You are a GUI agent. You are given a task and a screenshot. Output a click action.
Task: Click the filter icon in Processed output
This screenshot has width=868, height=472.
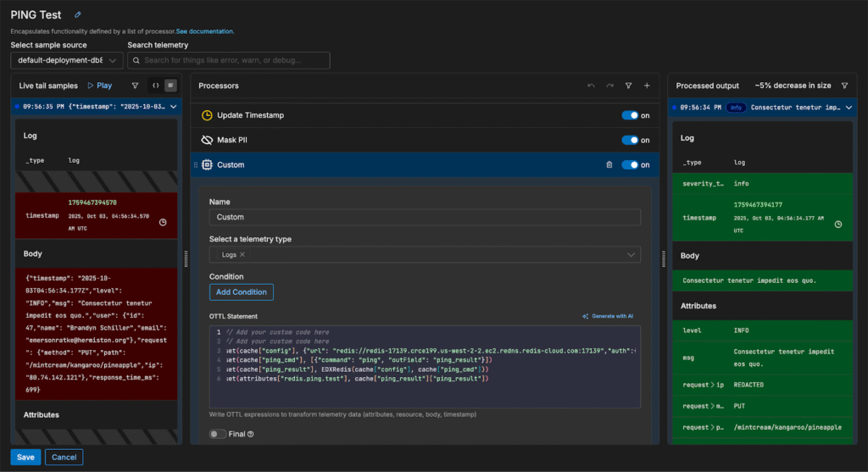[844, 86]
